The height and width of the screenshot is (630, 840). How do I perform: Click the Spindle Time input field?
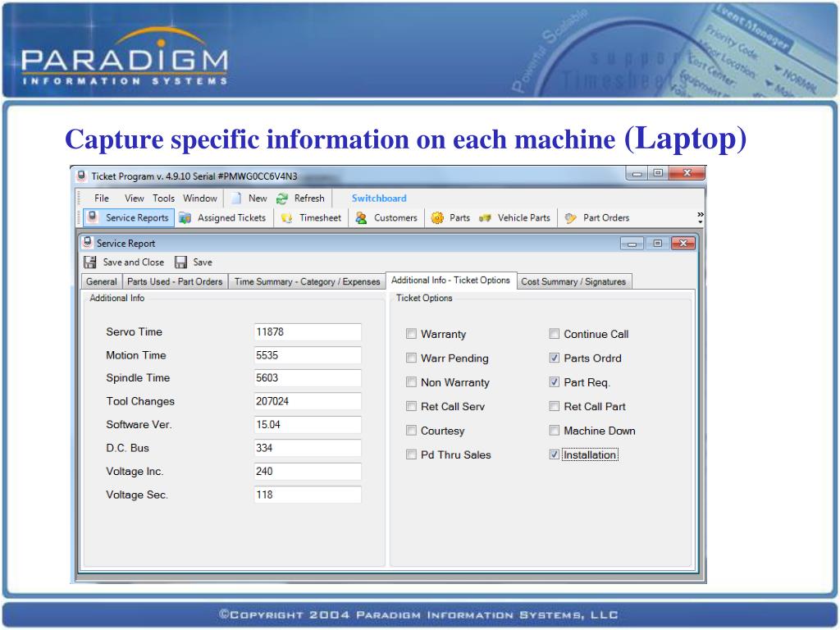[308, 378]
